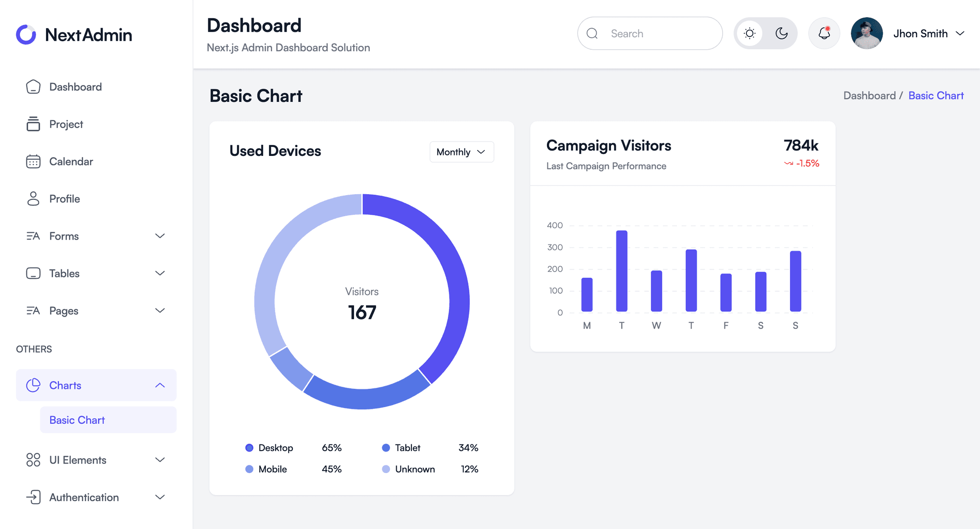This screenshot has height=529, width=980.
Task: Click the Dashboard home icon in sidebar
Action: [x=33, y=87]
